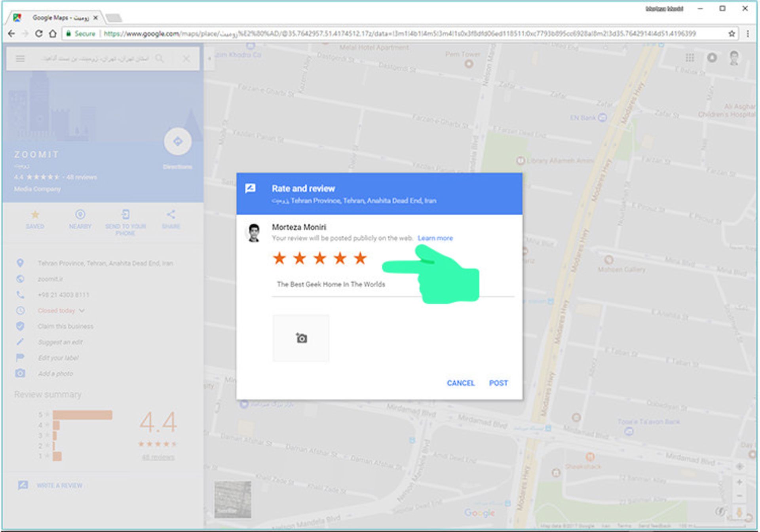
Task: Click the address row Tehran Province
Action: pyautogui.click(x=105, y=263)
